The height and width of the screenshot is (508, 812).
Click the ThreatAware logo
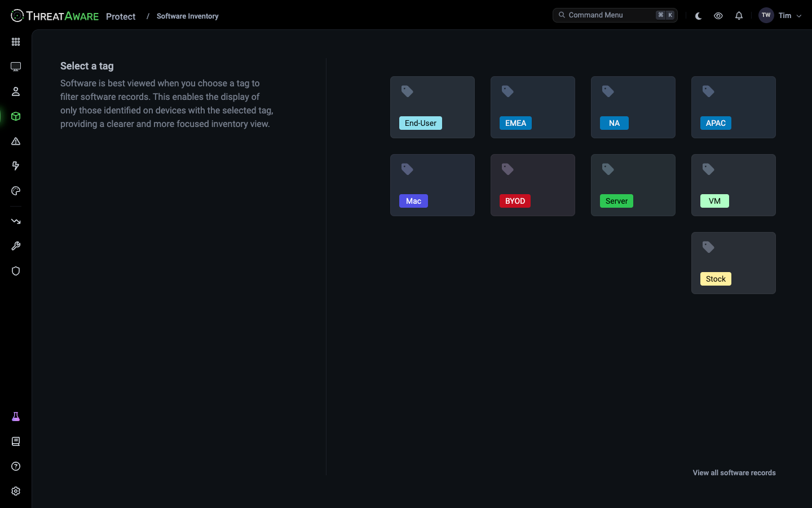tap(55, 16)
